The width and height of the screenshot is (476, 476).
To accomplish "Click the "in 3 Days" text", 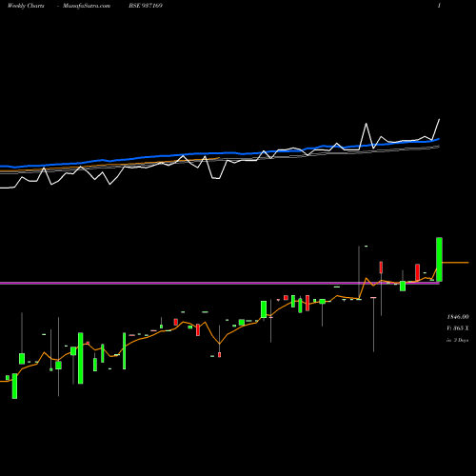I will 458,340.
